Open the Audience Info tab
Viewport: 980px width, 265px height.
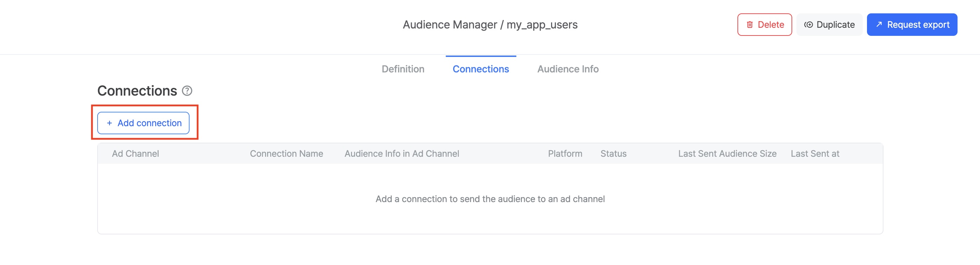coord(568,69)
